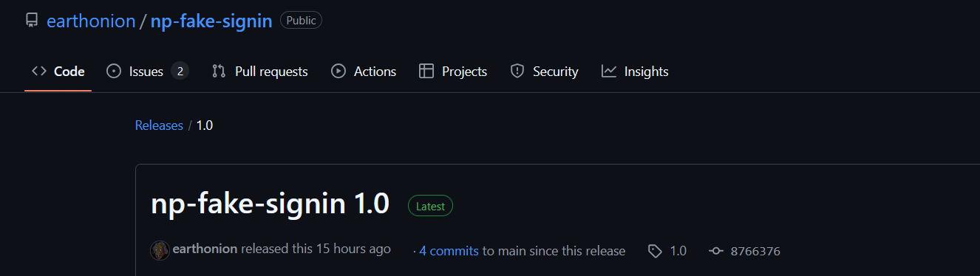The width and height of the screenshot is (980, 276).
Task: Click the Insights graph icon
Action: pos(609,72)
